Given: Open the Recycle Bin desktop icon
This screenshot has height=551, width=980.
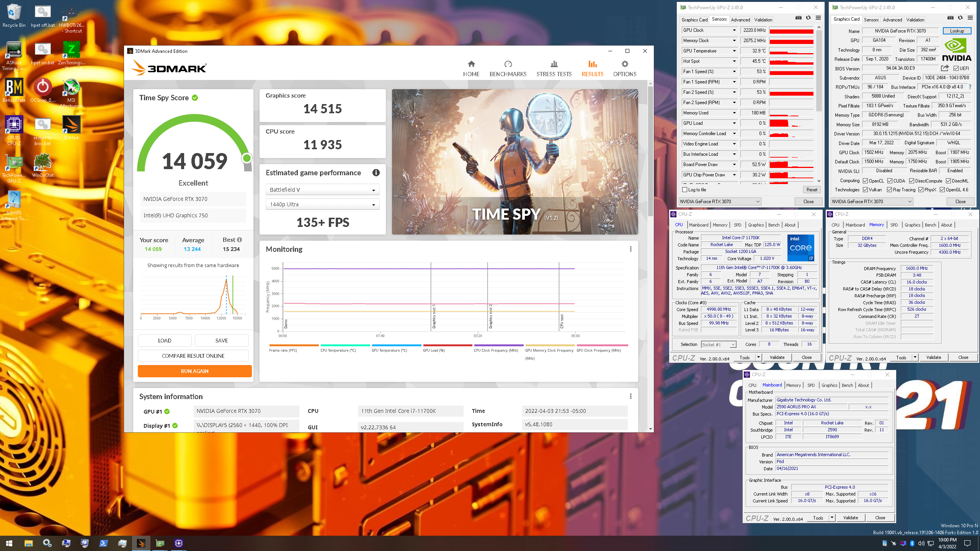Looking at the screenshot, I should [14, 16].
